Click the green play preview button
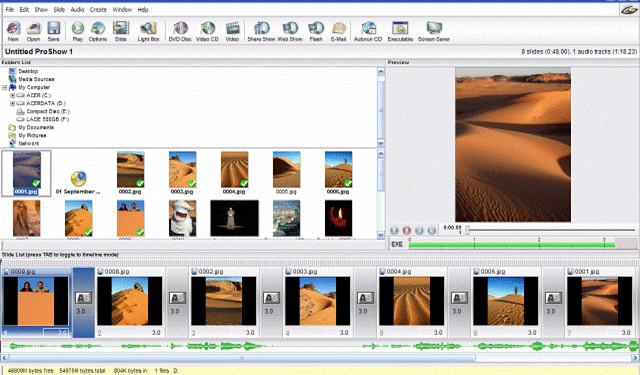 click(x=394, y=231)
